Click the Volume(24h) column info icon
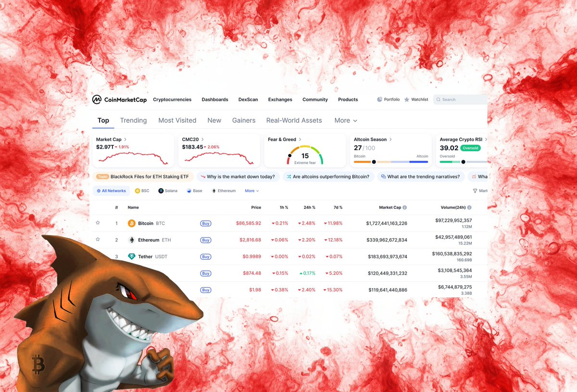The image size is (577, 392). 469,207
